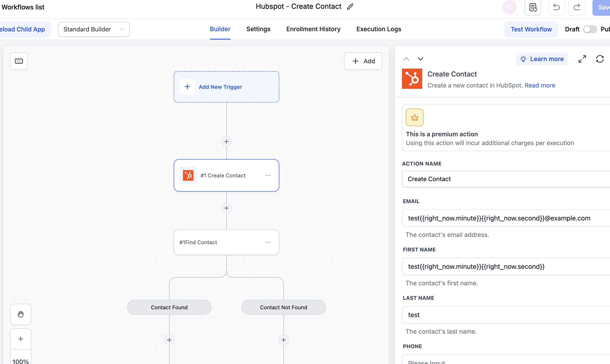This screenshot has width=610, height=364.
Task: Open the version history notes icon
Action: pyautogui.click(x=533, y=7)
